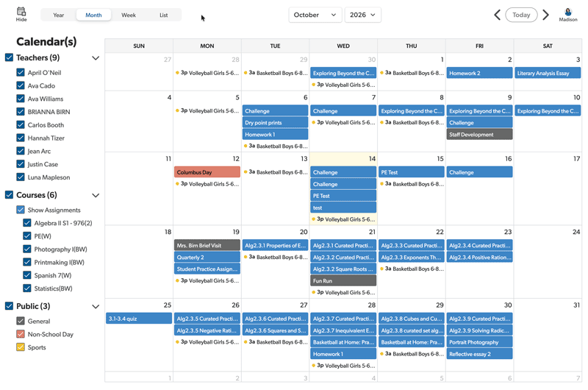Viewport: 588px width, 390px height.
Task: Open the Columbus Day event
Action: pos(207,172)
